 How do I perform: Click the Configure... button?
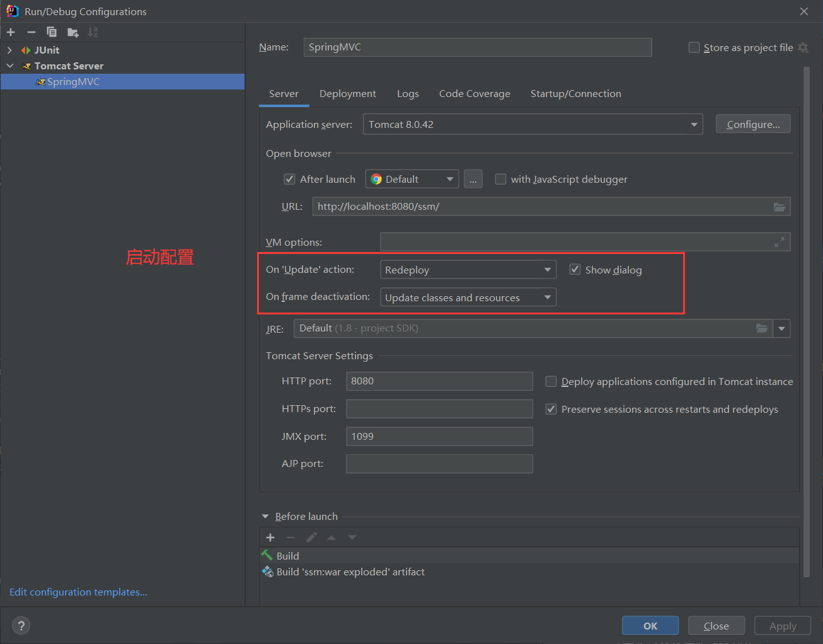[x=753, y=124]
